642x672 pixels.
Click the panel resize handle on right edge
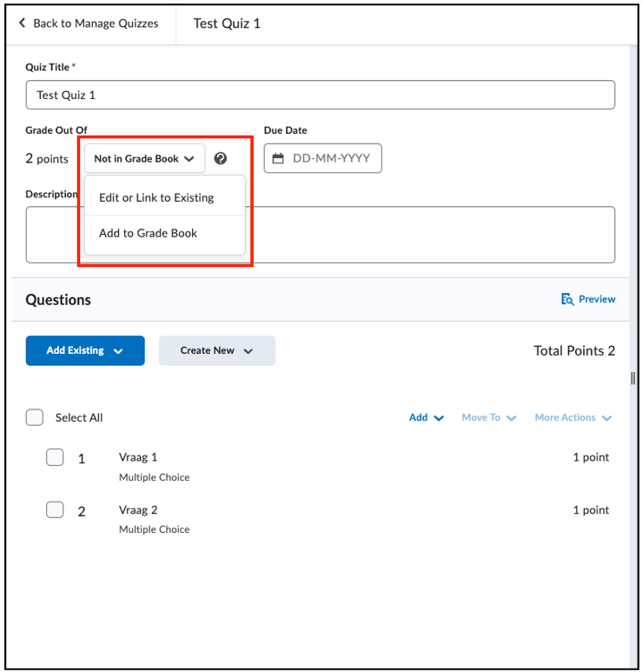(x=633, y=378)
